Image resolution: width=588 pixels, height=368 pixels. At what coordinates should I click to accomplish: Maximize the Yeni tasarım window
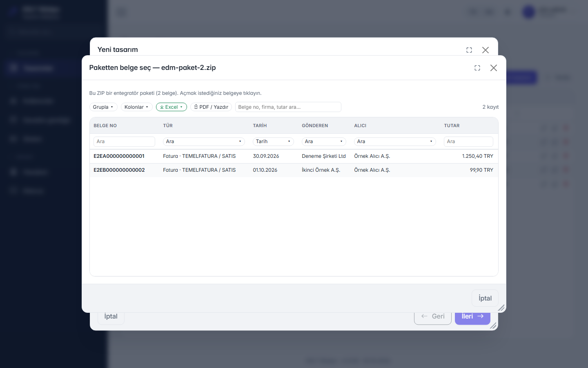[x=469, y=50]
